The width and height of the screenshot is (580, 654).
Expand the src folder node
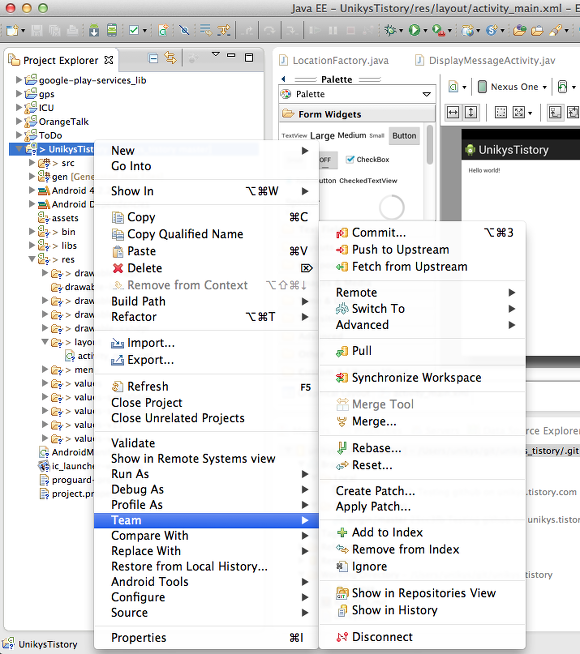point(32,163)
